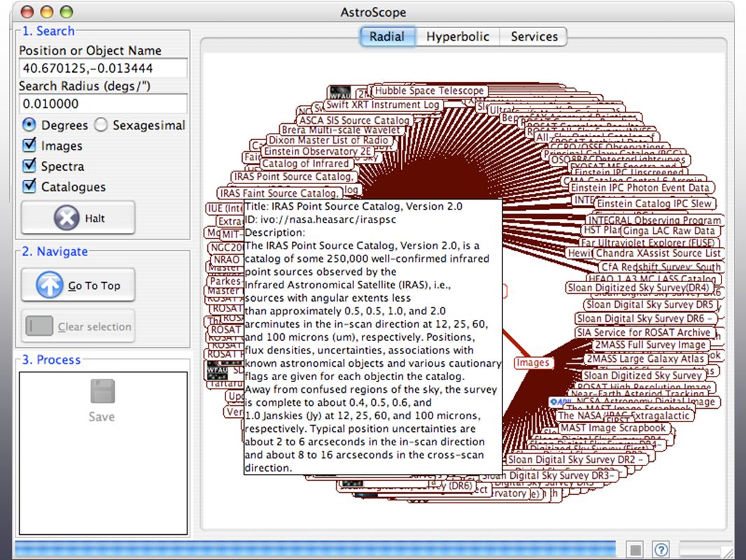Screen dimensions: 746x560
Task: Select the NASA/IPAC Extragalactic node
Action: coord(624,415)
